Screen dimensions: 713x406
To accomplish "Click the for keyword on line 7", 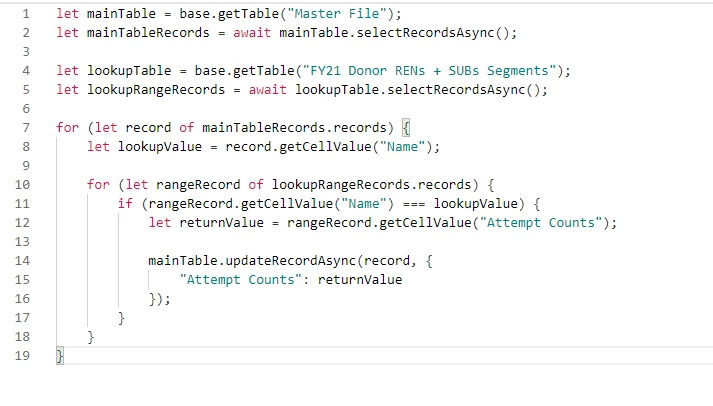I will 68,128.
